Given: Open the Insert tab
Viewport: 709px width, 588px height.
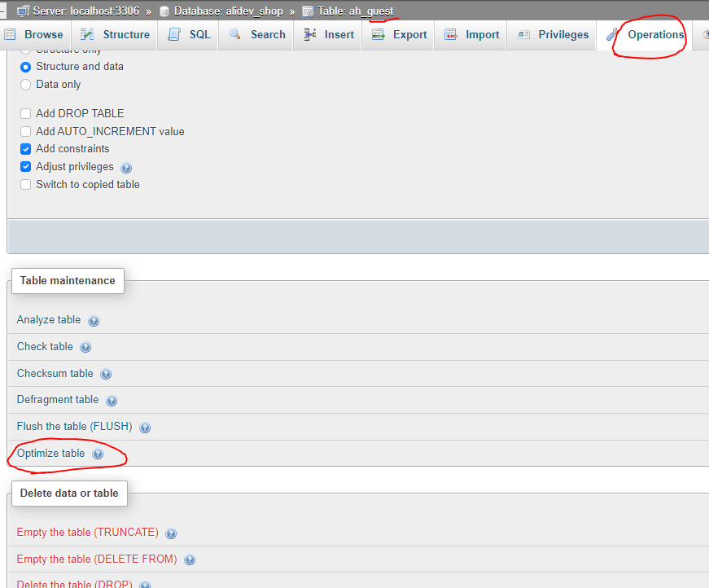Looking at the screenshot, I should 328,35.
